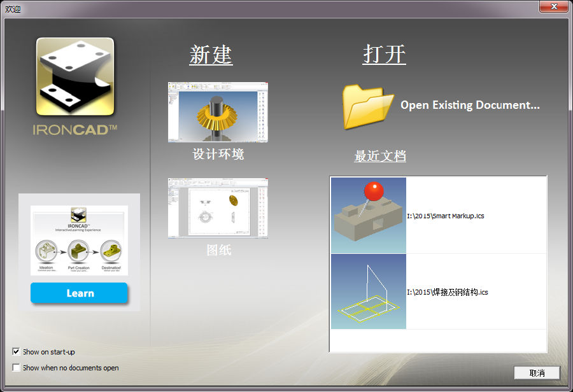
Task: Click the 最近文档 heading
Action: 380,156
